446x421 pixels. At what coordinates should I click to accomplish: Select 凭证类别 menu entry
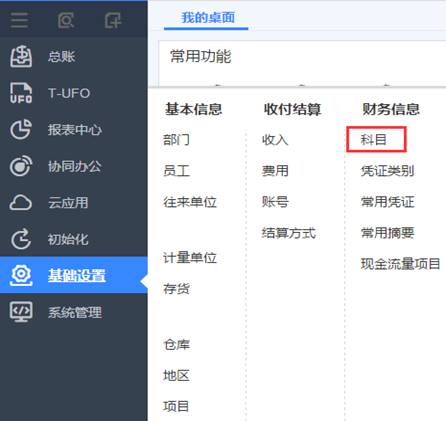point(387,171)
